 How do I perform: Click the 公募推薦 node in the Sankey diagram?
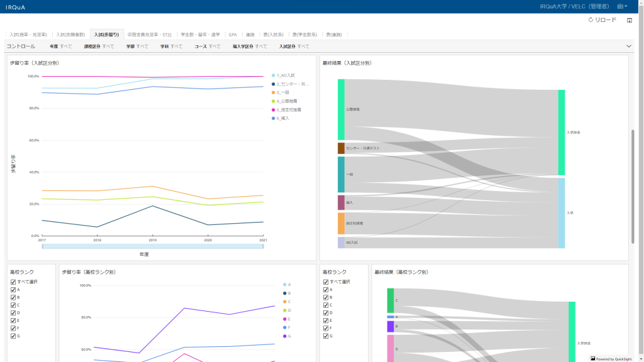[341, 109]
